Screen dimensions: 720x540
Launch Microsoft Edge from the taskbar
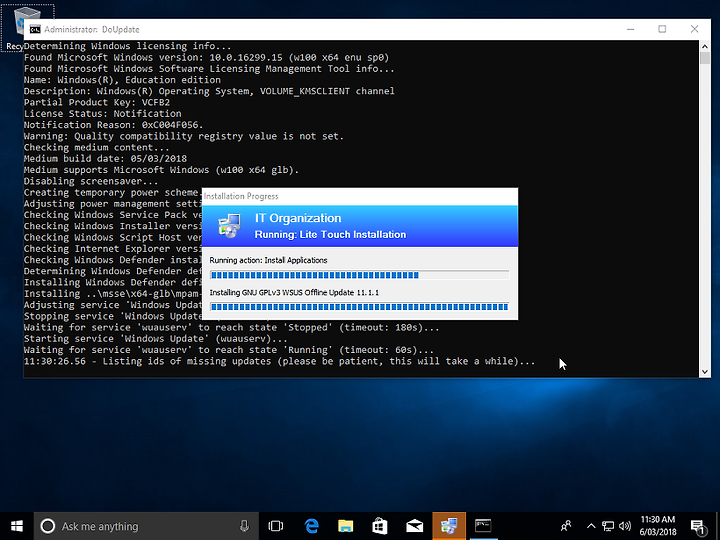click(x=312, y=526)
